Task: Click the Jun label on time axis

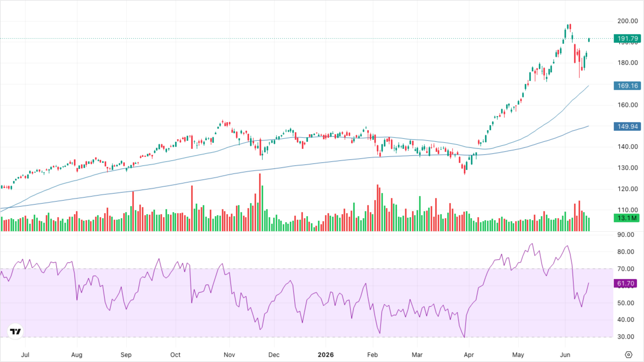Action: [x=565, y=355]
